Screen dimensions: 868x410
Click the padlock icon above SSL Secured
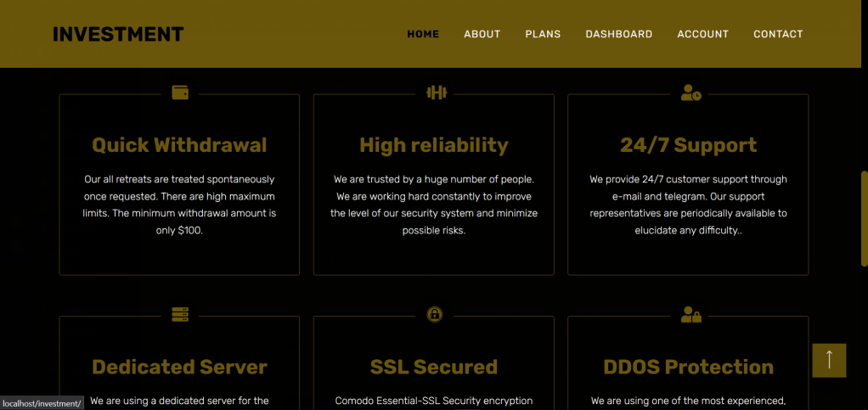[x=435, y=315]
